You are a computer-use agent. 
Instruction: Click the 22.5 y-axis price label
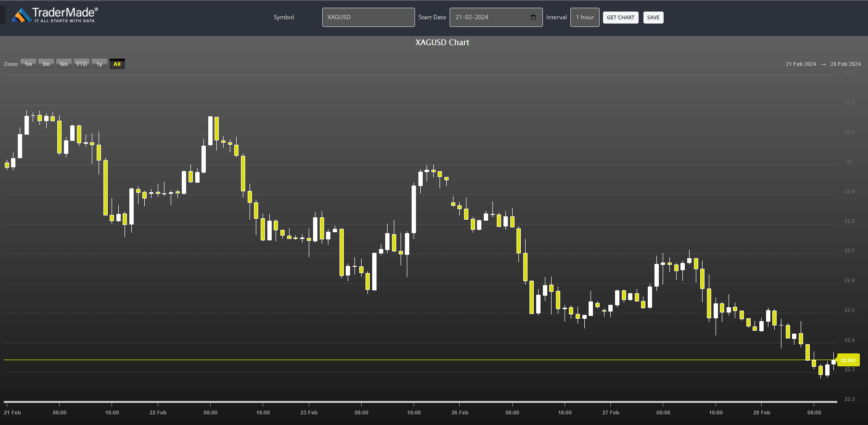point(850,310)
